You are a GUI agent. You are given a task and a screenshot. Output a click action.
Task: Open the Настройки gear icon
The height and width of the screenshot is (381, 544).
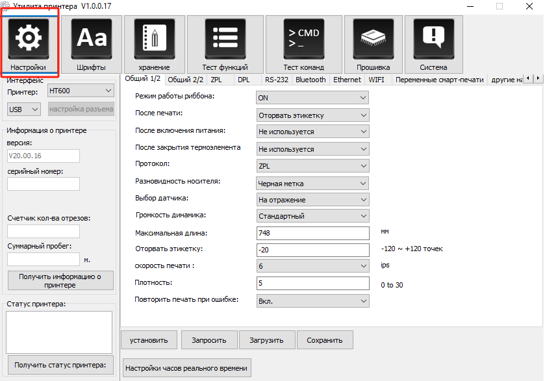(x=28, y=39)
